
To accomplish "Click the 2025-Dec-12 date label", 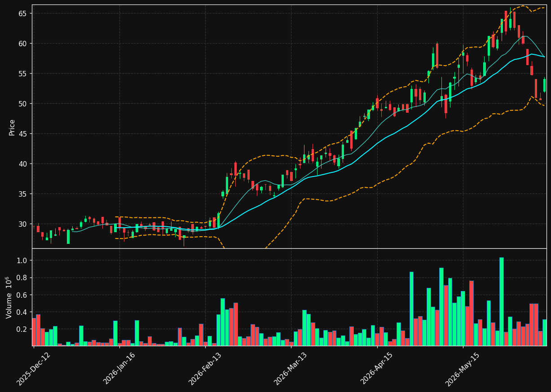I will [x=33, y=369].
